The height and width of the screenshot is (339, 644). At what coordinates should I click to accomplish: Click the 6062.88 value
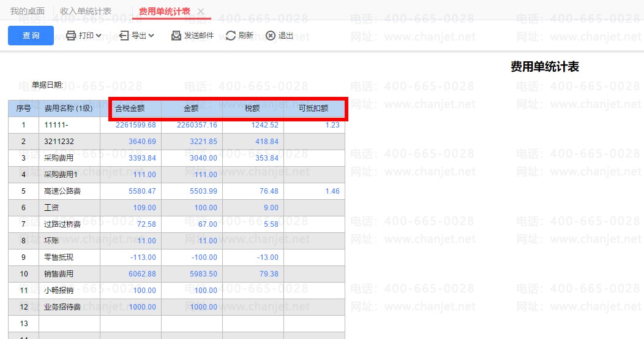coord(142,274)
